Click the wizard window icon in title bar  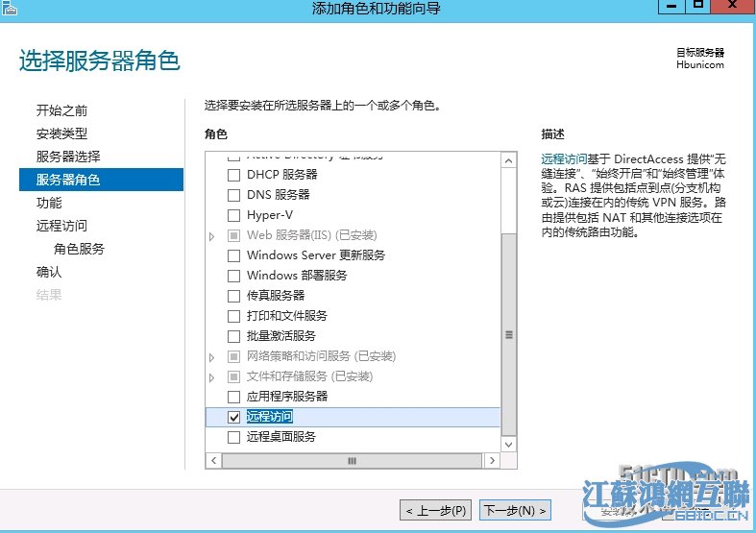10,8
